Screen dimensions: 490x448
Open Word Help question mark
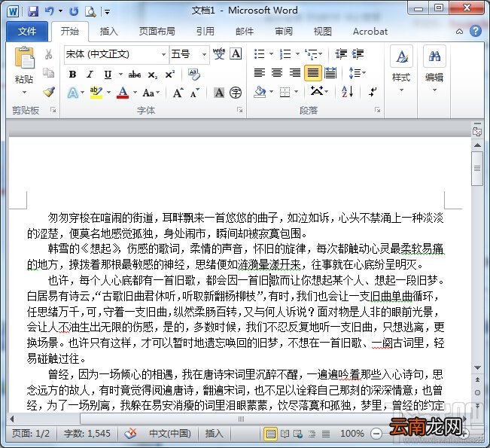(476, 31)
